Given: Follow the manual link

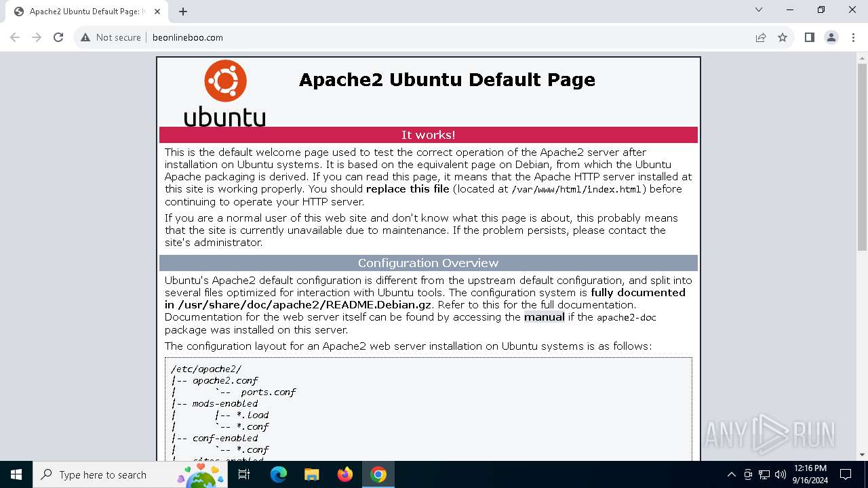Looking at the screenshot, I should (x=544, y=317).
